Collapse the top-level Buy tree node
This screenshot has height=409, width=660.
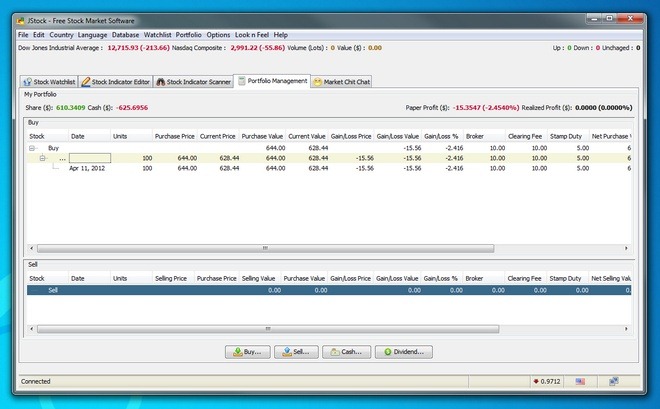[32, 148]
